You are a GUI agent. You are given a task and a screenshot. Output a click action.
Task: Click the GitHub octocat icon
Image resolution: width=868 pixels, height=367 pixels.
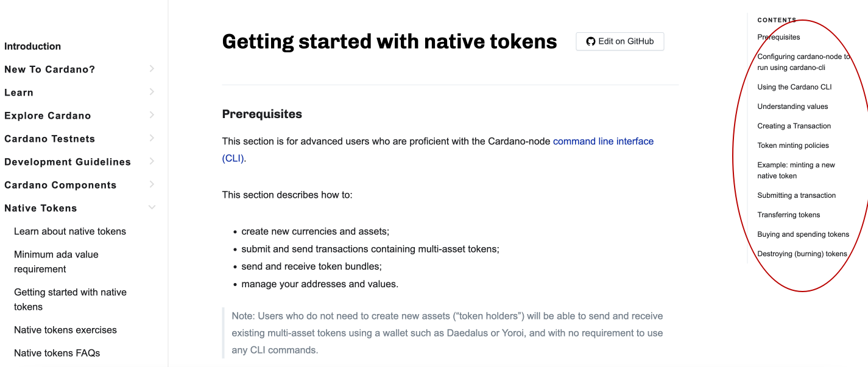[x=590, y=41]
